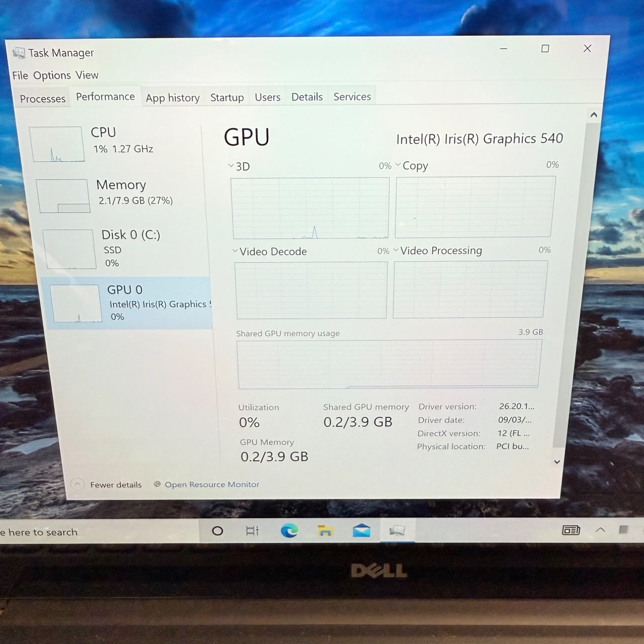Open the Options menu
The image size is (644, 644).
point(52,76)
